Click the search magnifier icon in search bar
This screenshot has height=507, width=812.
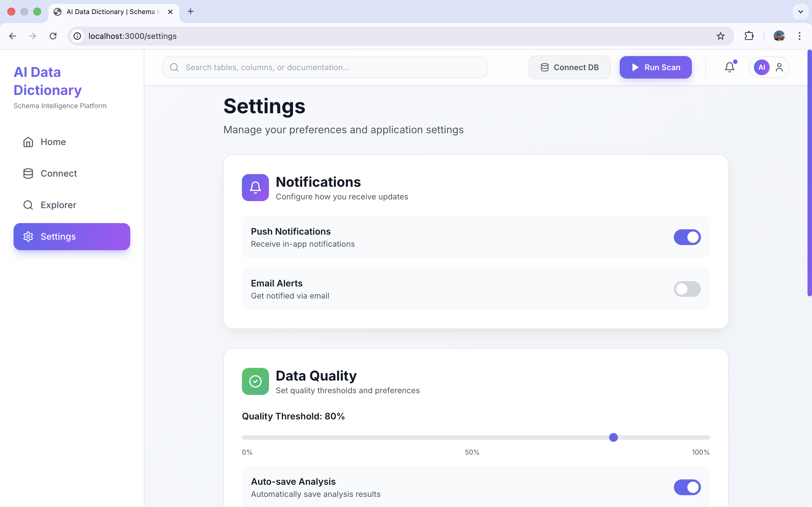pos(175,67)
